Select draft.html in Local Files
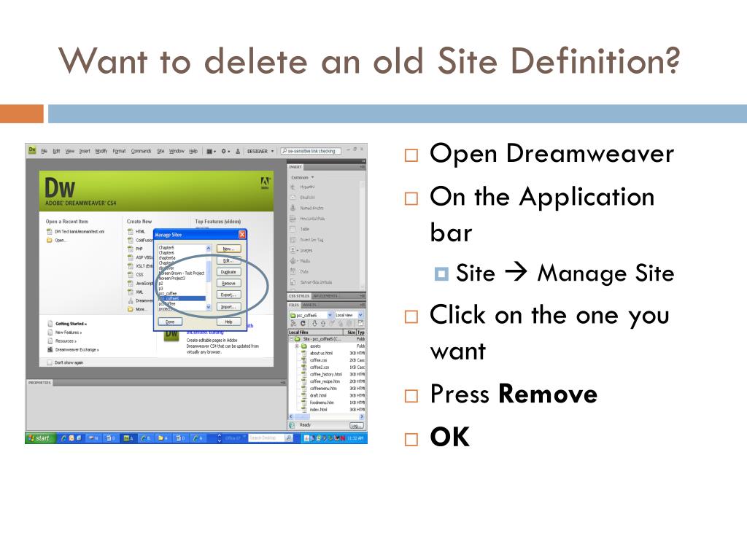 click(318, 395)
